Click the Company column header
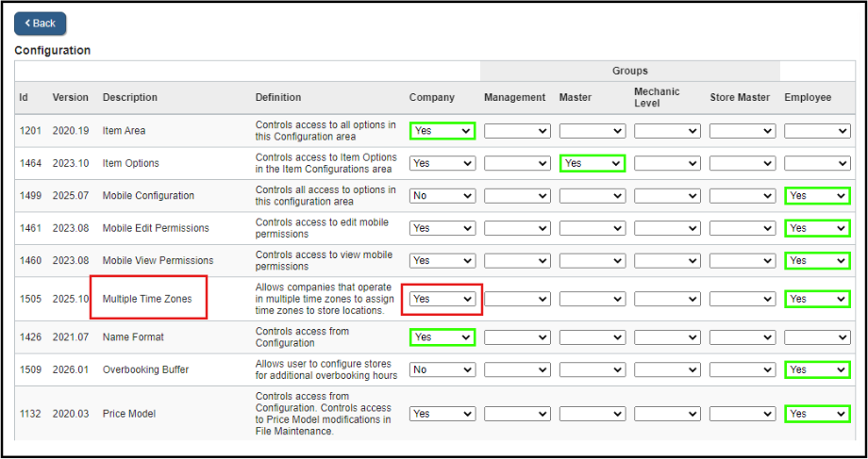The width and height of the screenshot is (868, 459). pyautogui.click(x=431, y=97)
